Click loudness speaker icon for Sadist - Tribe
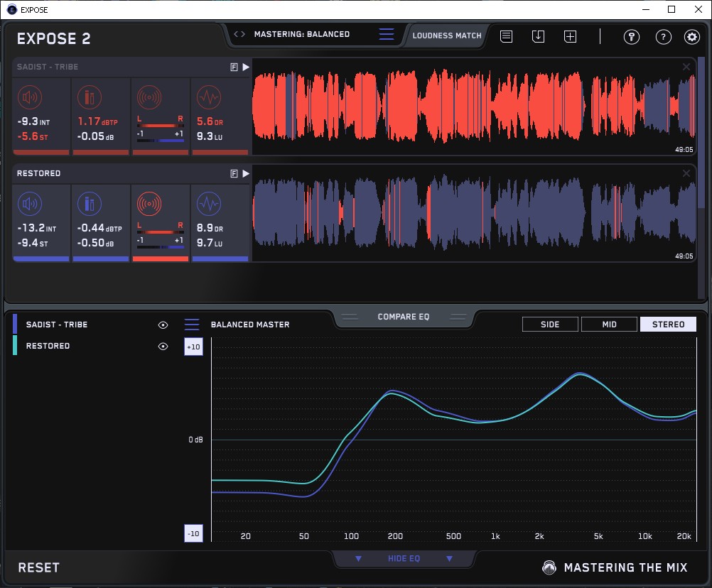The image size is (712, 588). (29, 97)
